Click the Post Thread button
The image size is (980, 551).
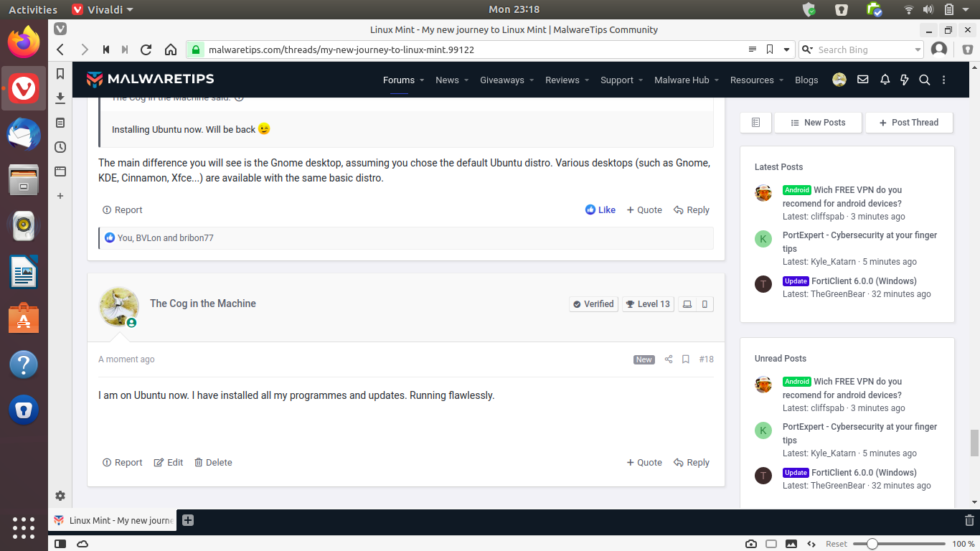[x=909, y=123]
